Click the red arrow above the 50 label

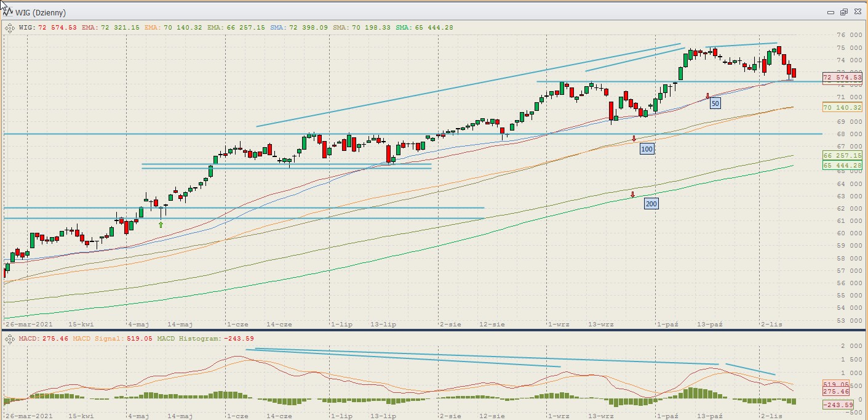pos(707,95)
